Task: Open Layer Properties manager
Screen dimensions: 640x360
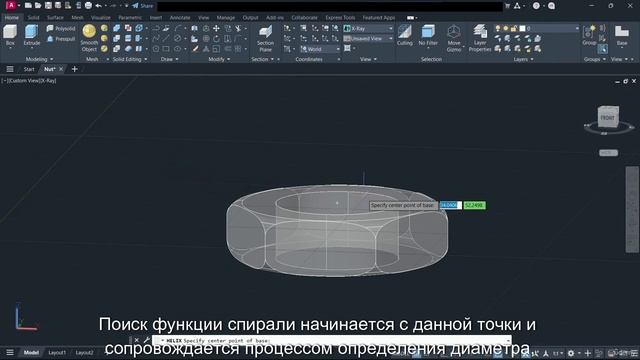Action: click(480, 38)
